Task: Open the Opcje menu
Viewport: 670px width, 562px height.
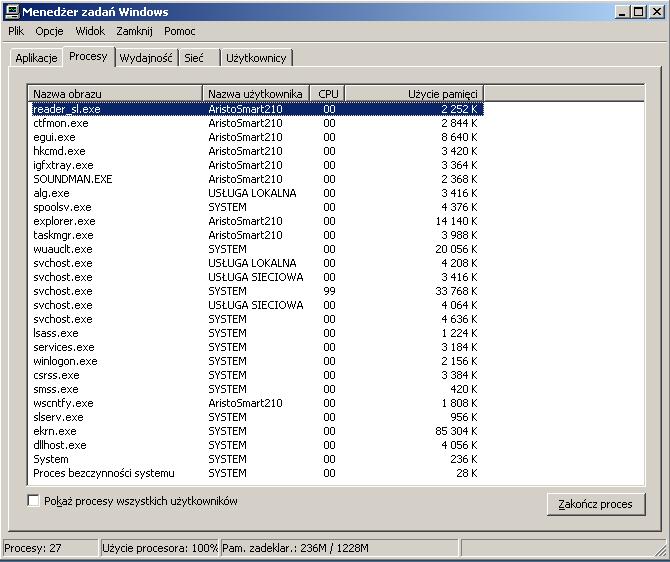Action: (x=49, y=31)
